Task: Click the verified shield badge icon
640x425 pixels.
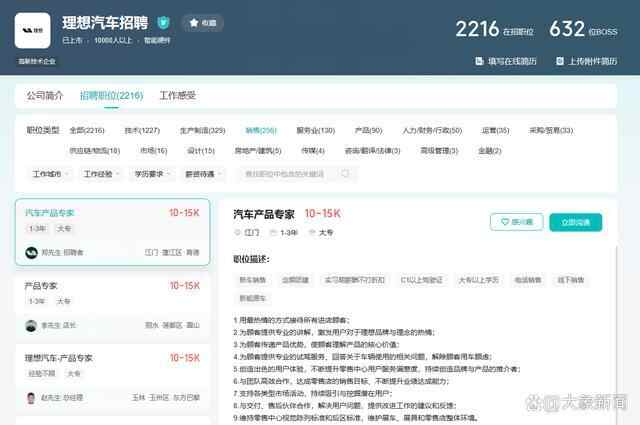Action: [x=163, y=22]
